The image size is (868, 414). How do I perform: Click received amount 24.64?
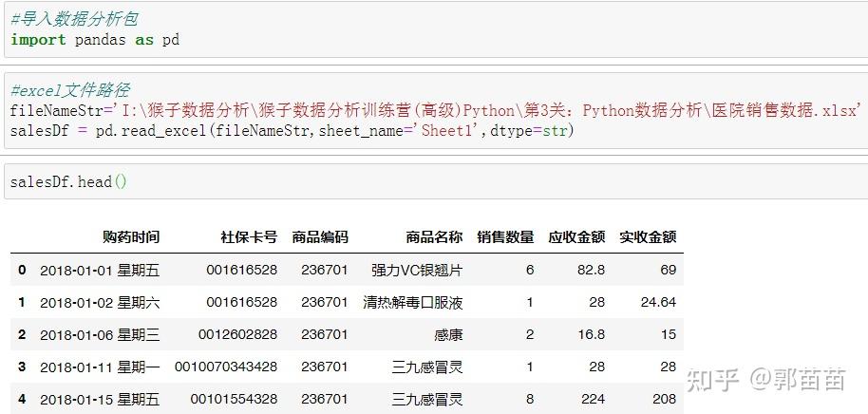tap(657, 302)
